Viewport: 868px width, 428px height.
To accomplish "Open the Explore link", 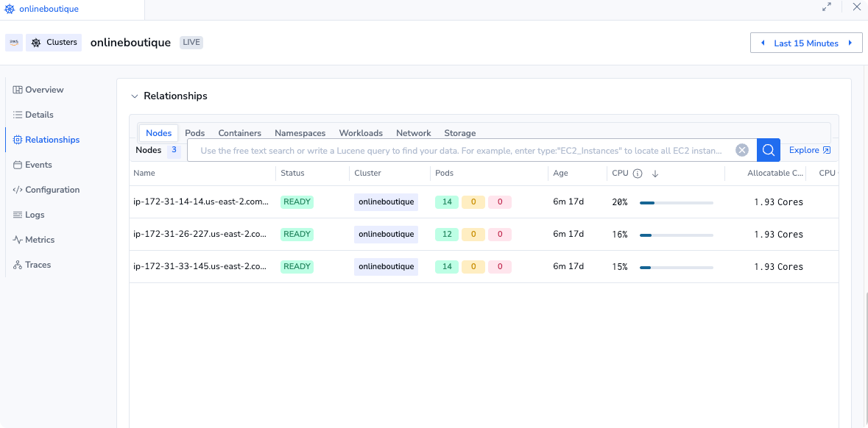I will tap(810, 150).
